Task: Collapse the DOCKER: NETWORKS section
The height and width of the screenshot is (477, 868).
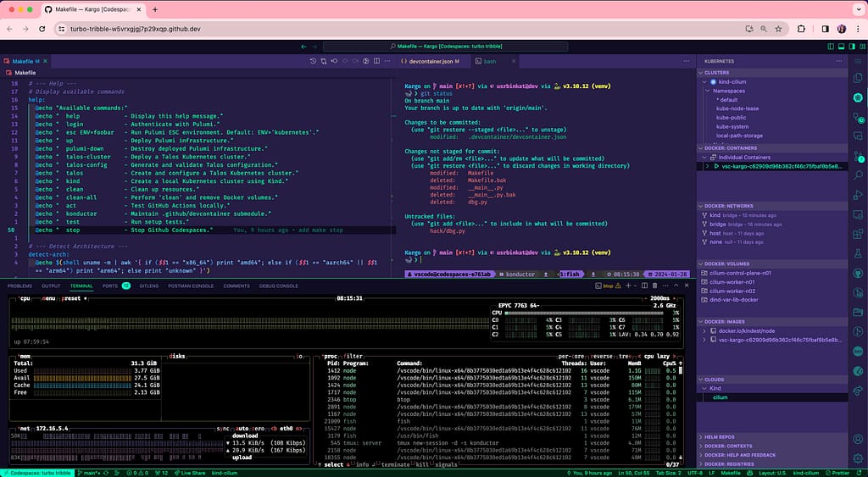Action: pyautogui.click(x=772, y=206)
